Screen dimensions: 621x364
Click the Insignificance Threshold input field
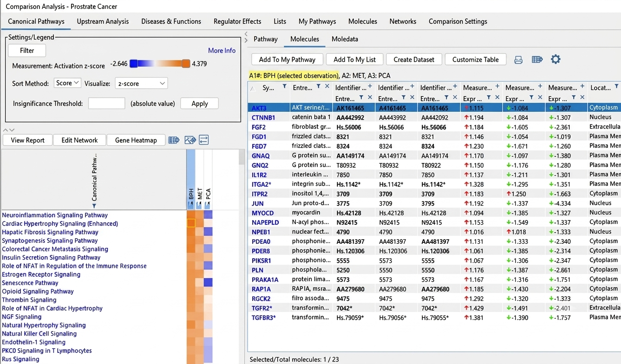point(107,104)
